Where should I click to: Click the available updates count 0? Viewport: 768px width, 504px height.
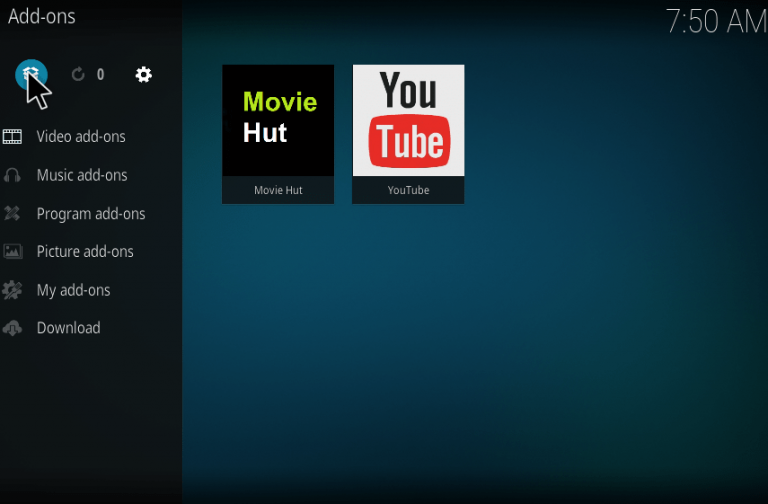pyautogui.click(x=100, y=74)
